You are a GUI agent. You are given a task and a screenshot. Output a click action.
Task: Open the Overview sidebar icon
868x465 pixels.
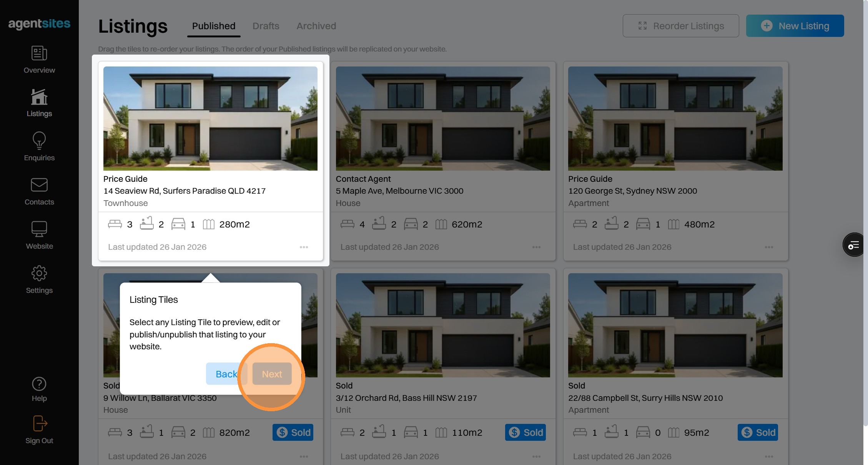point(39,53)
